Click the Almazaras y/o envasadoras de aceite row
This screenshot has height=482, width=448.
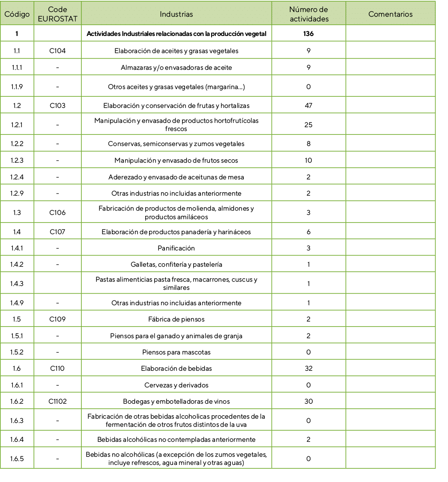[176, 68]
